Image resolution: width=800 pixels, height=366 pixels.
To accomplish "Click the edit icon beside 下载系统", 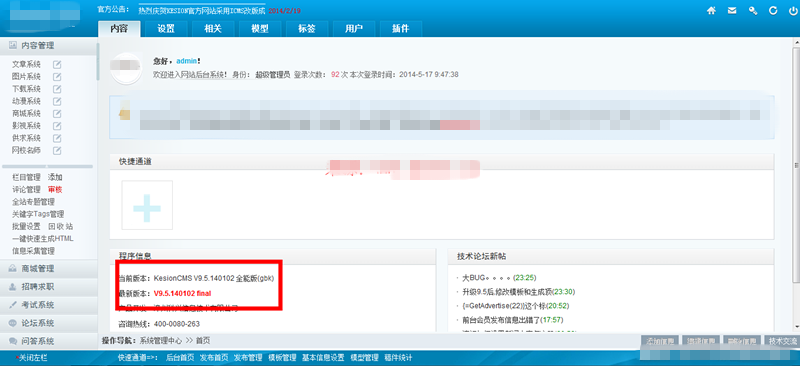I will pos(57,89).
